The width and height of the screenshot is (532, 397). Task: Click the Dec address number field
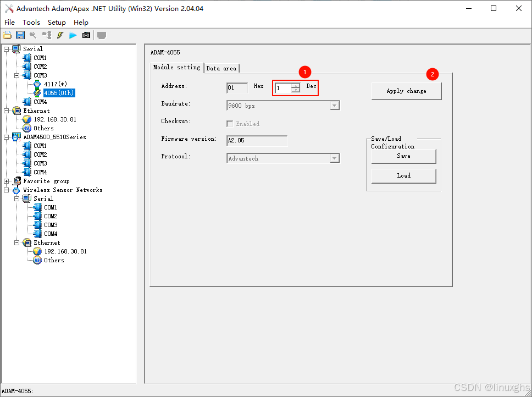point(283,88)
